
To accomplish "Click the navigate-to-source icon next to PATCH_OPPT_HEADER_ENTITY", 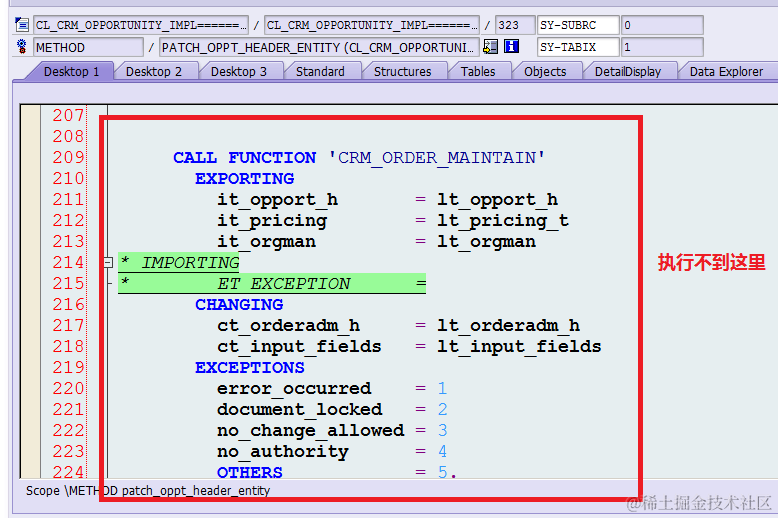I will pos(490,47).
